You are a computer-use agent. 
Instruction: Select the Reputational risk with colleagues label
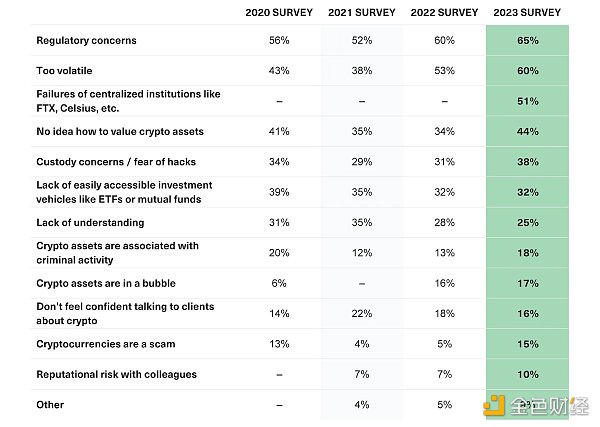116,374
